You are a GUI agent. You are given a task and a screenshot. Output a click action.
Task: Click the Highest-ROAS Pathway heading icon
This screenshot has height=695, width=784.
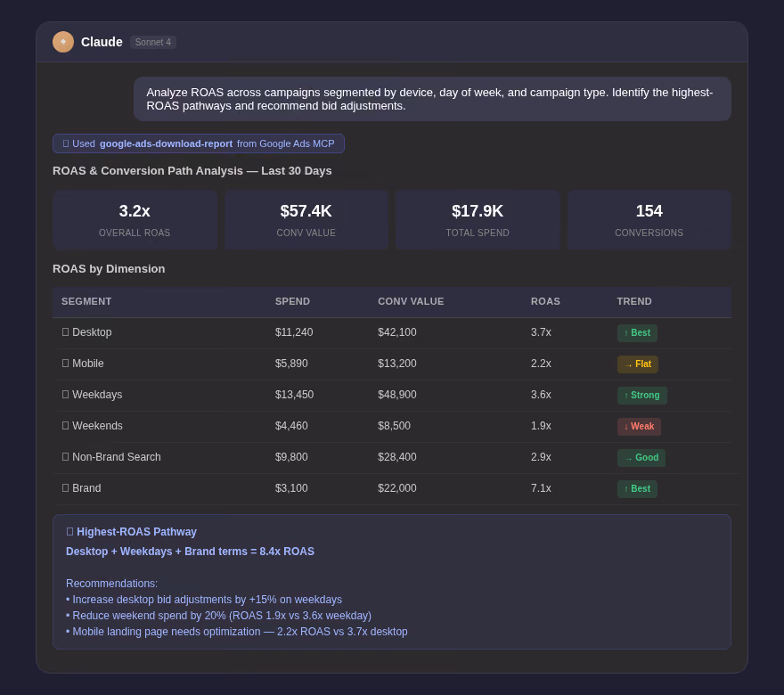pos(70,532)
